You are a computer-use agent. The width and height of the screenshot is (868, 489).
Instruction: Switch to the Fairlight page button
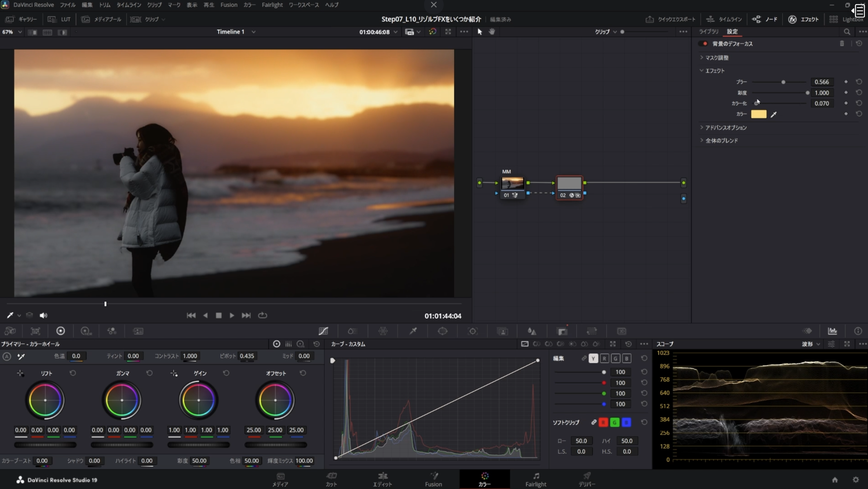pyautogui.click(x=535, y=479)
